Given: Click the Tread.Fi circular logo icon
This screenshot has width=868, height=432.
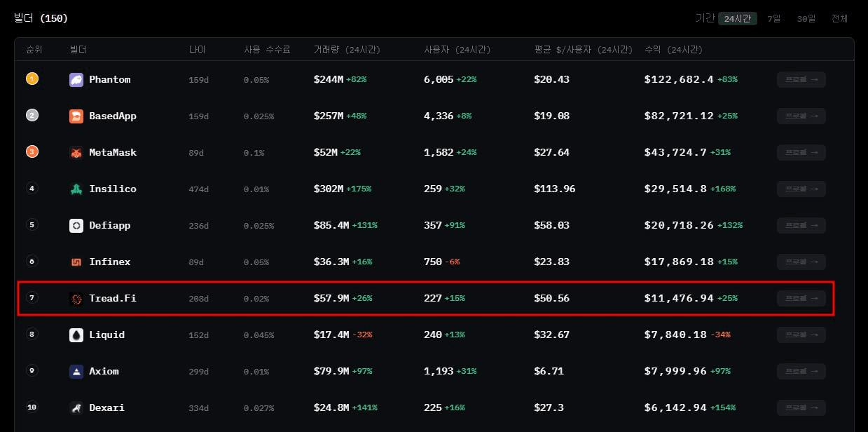Looking at the screenshot, I should 76,299.
